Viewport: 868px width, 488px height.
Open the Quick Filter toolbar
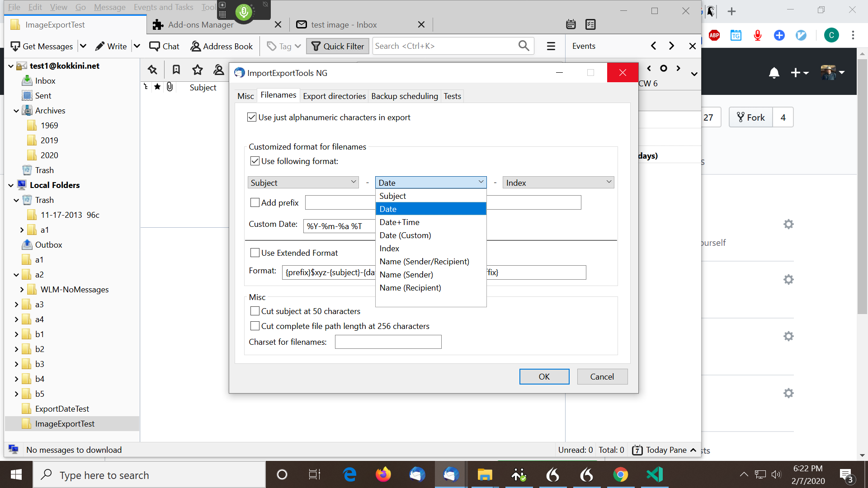point(337,46)
